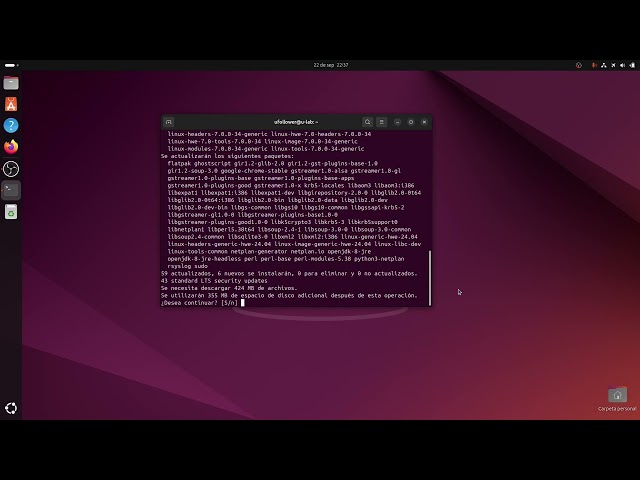Viewport: 640px width, 480px height.
Task: Open the wired network status icon
Action: pyautogui.click(x=604, y=65)
